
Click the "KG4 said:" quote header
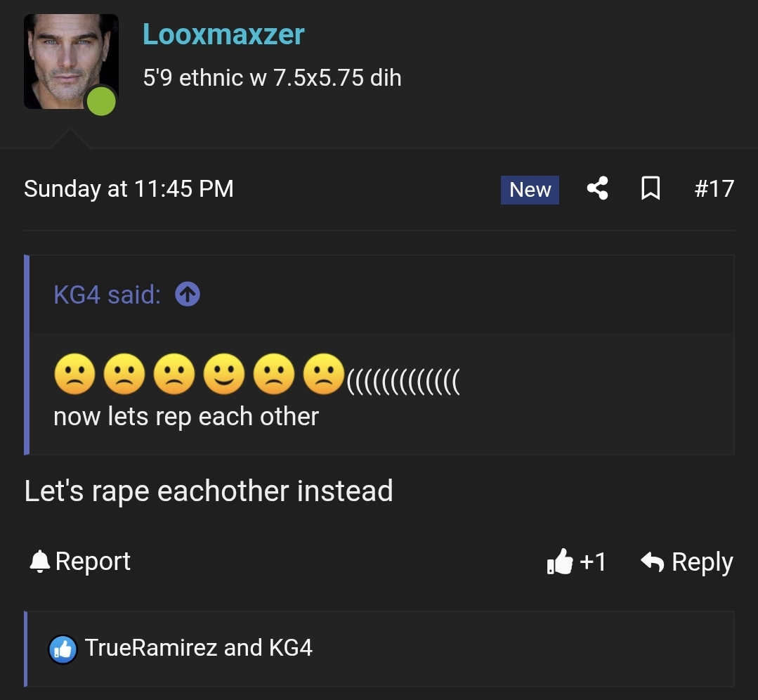(107, 294)
